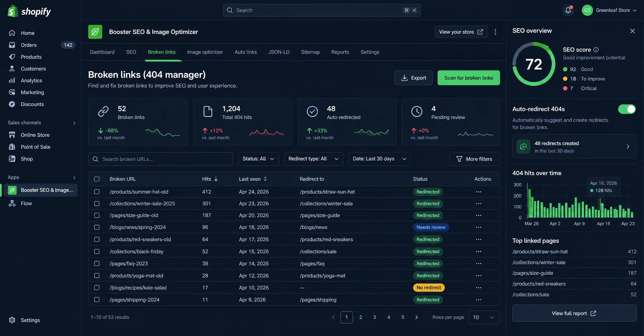Change rows per page dropdown
Viewport: 644px width, 336px height.
[483, 317]
